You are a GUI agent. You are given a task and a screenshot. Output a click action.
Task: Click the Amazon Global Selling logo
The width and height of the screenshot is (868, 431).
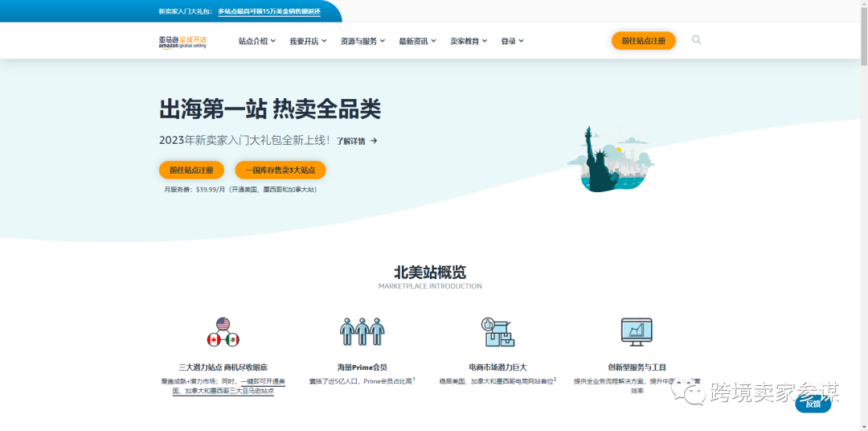(182, 42)
